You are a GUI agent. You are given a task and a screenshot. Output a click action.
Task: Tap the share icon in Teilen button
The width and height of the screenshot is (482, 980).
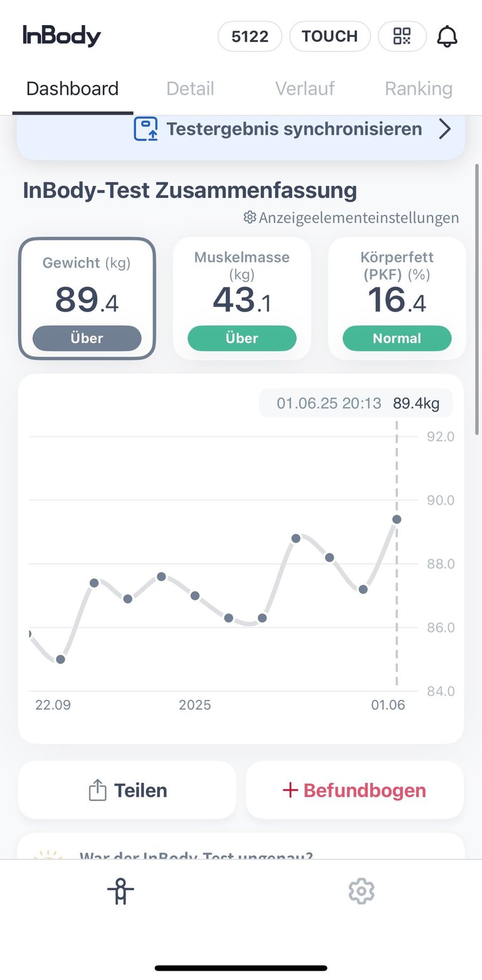(x=97, y=790)
